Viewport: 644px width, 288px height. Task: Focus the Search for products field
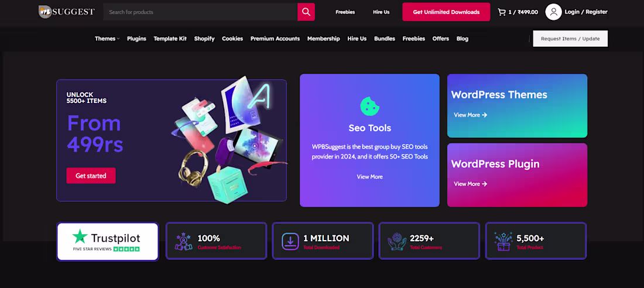(x=200, y=12)
